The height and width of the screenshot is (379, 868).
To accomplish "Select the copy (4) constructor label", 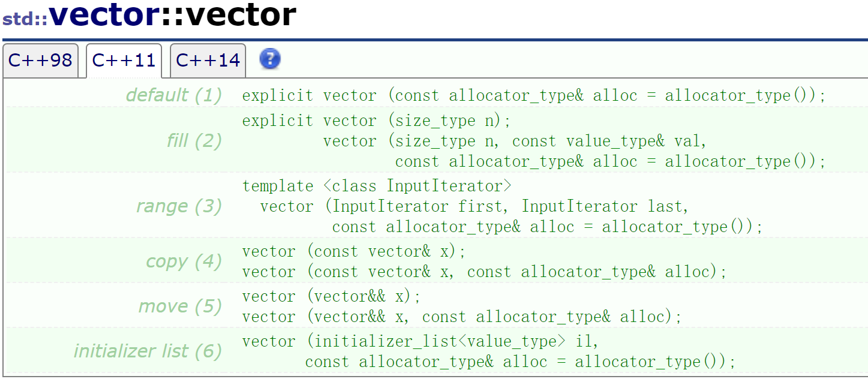I will 182,261.
